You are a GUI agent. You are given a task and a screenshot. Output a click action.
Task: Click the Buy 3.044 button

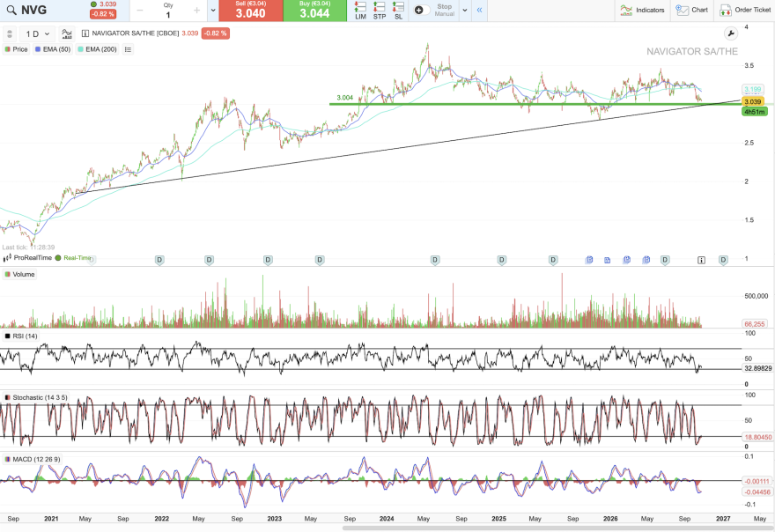point(315,11)
